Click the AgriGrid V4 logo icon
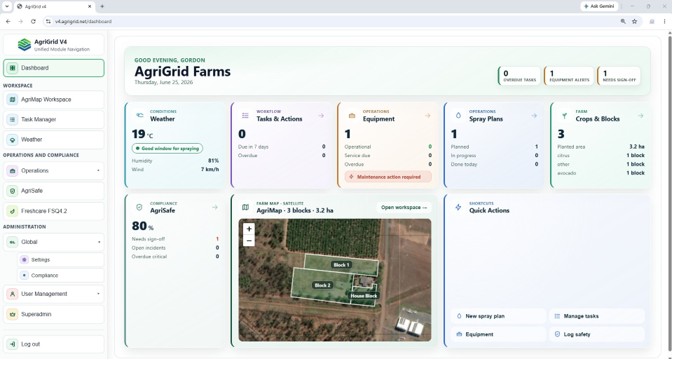This screenshot has height=372, width=685. 24,45
